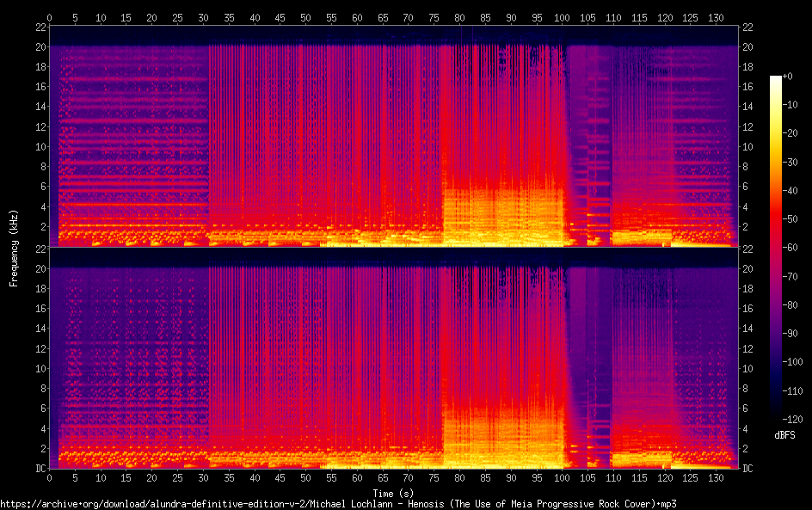The width and height of the screenshot is (812, 510).
Task: Click the "+0" value on the color scale
Action: click(x=788, y=76)
